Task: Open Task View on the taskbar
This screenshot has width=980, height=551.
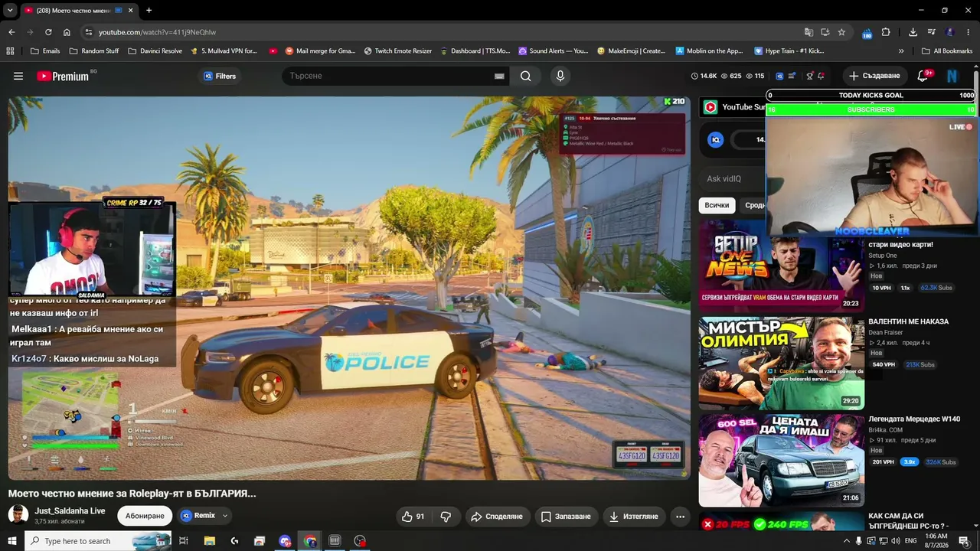Action: tap(184, 541)
